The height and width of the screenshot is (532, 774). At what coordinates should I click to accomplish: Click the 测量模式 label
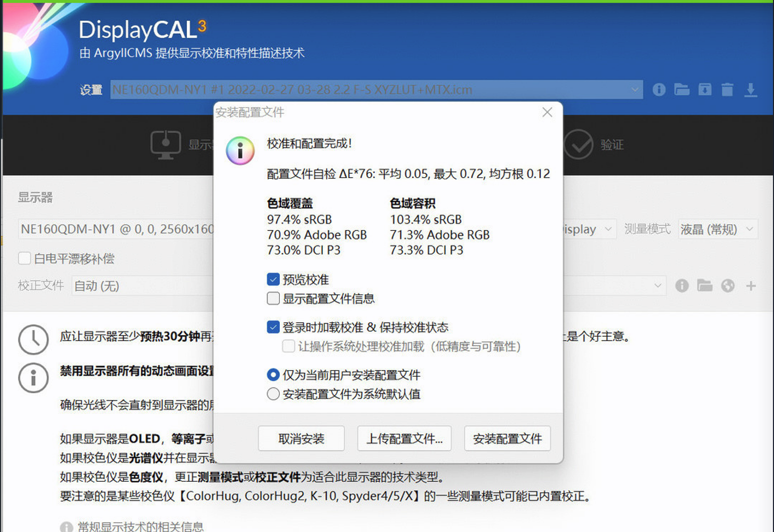[x=648, y=229]
